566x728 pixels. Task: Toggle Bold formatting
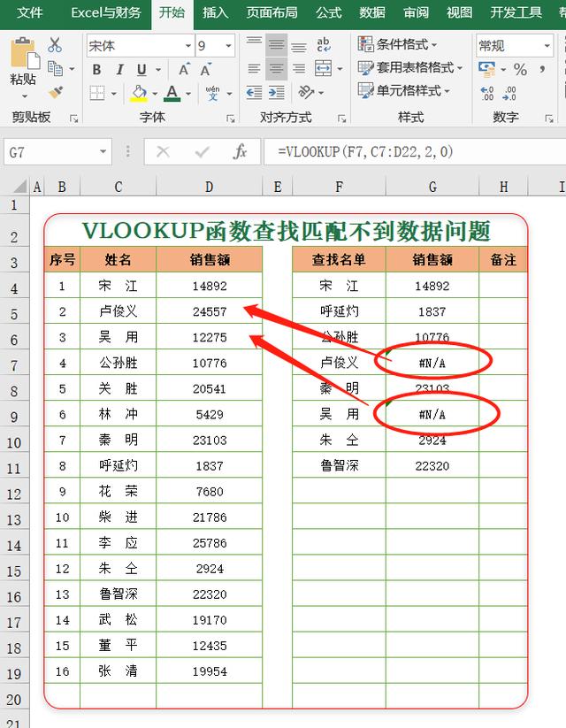96,70
